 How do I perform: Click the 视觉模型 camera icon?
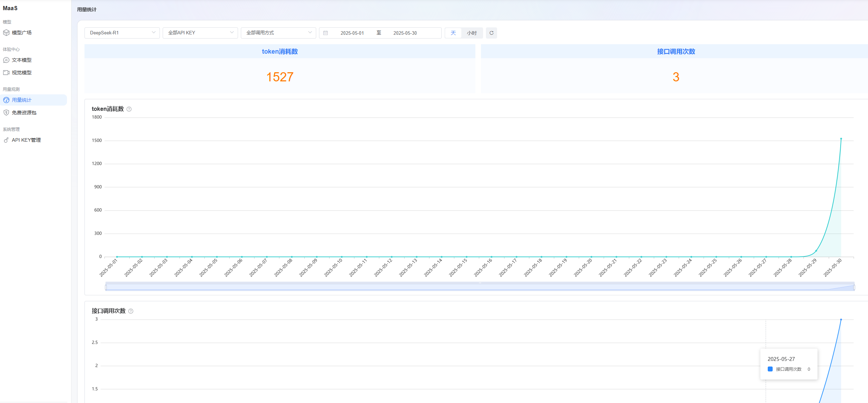6,73
